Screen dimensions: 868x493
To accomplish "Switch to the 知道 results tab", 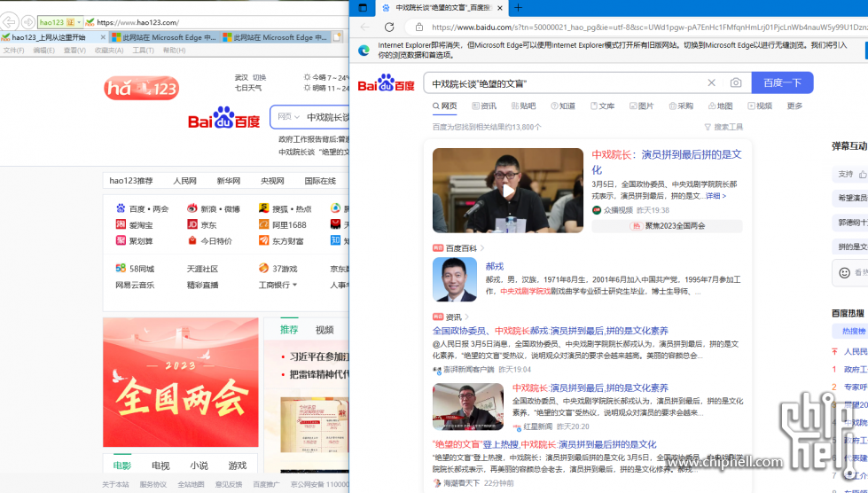I will click(563, 106).
